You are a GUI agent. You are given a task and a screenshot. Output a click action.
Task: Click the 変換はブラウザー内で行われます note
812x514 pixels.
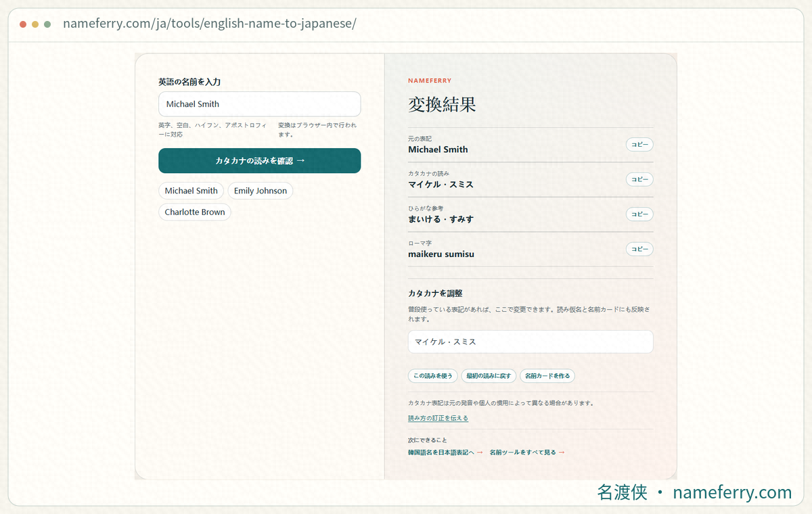(x=317, y=130)
